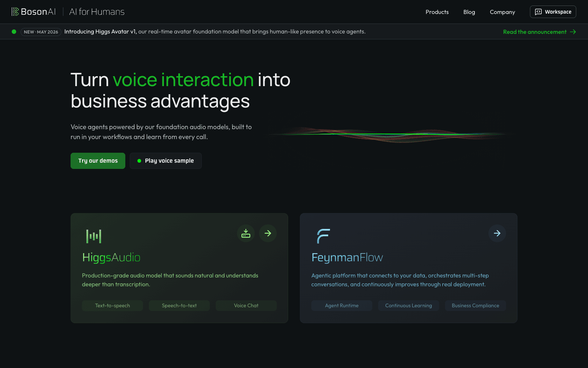
Task: Click the HiggsAudio download icon
Action: (246, 233)
